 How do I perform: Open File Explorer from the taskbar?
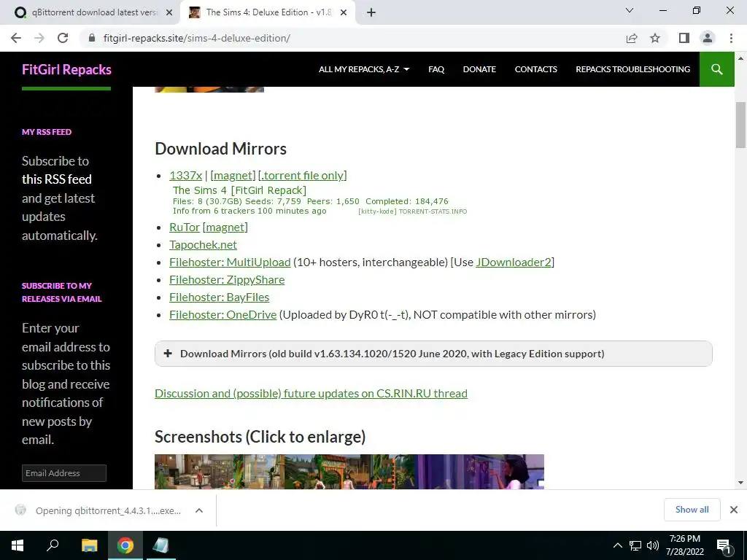click(89, 545)
